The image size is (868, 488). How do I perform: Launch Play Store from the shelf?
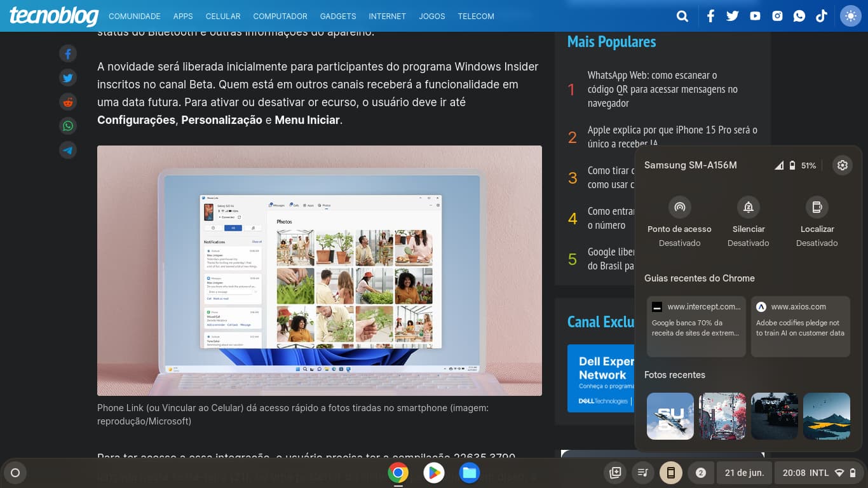coord(434,473)
